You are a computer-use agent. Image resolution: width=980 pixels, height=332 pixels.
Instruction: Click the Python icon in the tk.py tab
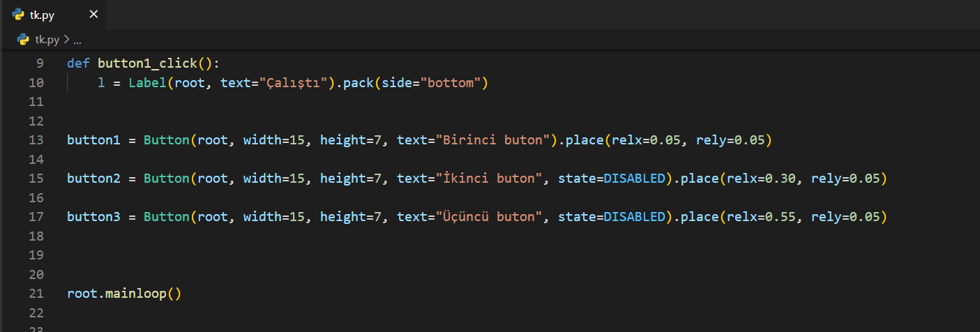point(18,14)
